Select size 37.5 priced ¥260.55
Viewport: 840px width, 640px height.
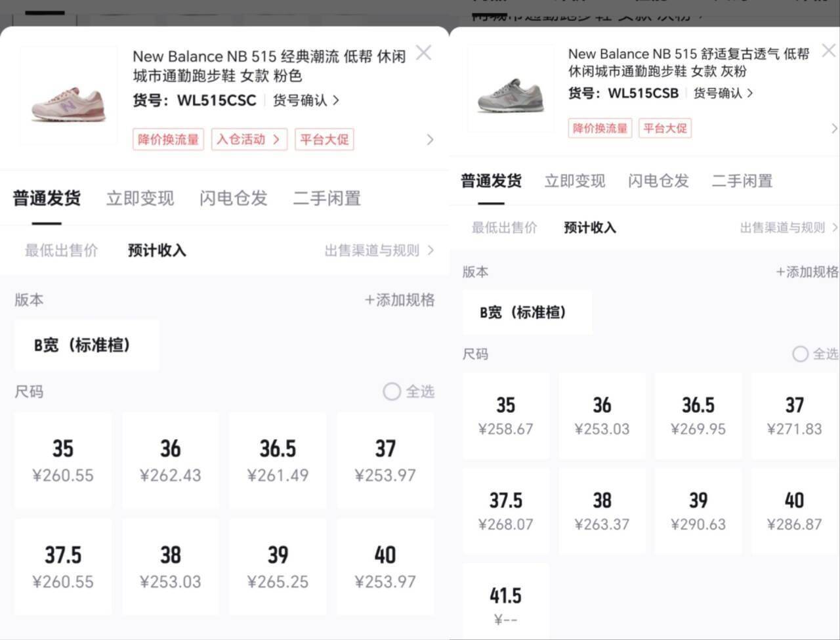(x=62, y=567)
